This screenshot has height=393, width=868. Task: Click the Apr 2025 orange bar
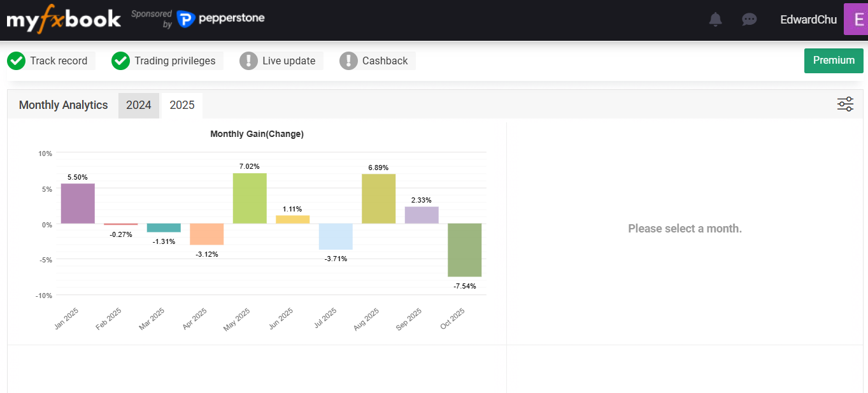pos(207,234)
